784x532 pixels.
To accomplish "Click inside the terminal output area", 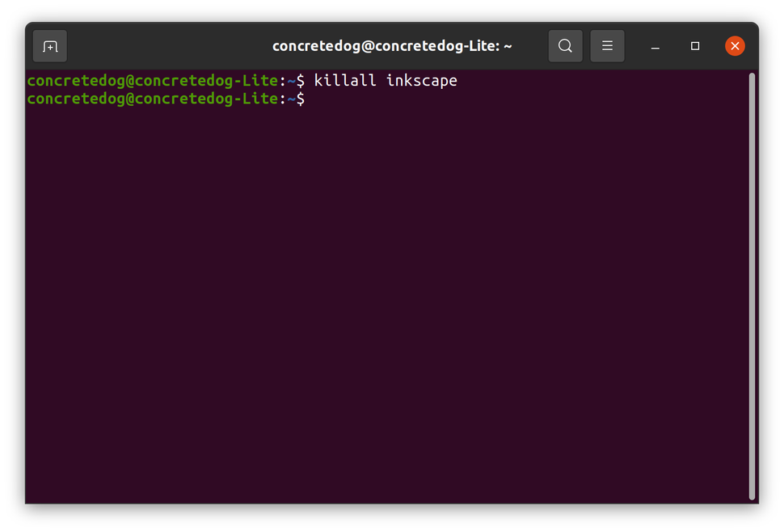I will coord(388,283).
